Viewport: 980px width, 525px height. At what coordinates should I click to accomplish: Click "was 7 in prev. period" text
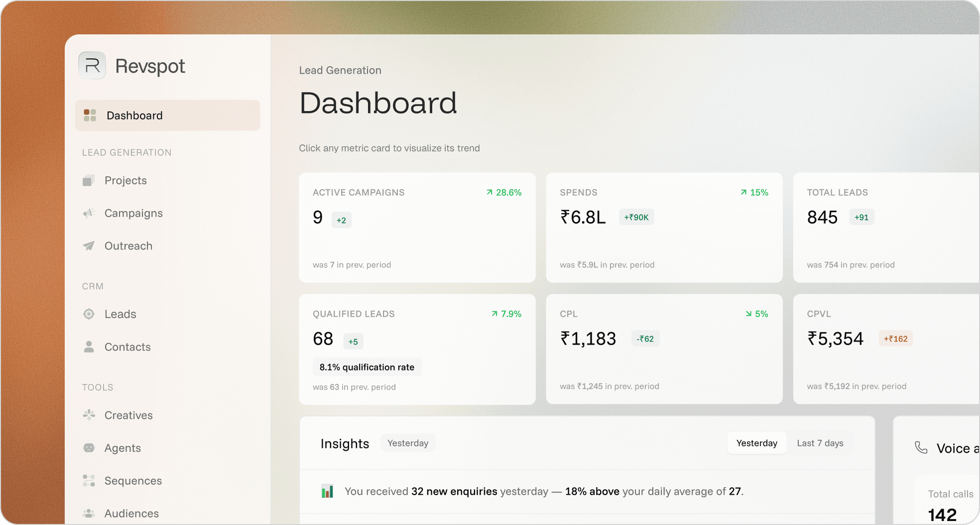pyautogui.click(x=352, y=264)
